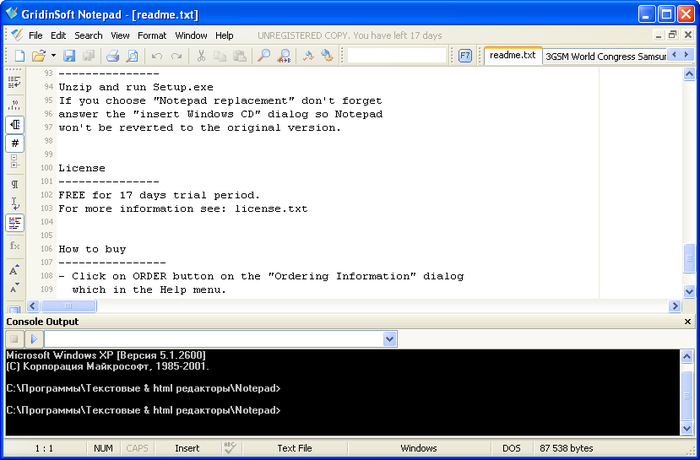Click the word wrap icon atop the sidebar
Screen dimensions: 700x460
[x=14, y=82]
